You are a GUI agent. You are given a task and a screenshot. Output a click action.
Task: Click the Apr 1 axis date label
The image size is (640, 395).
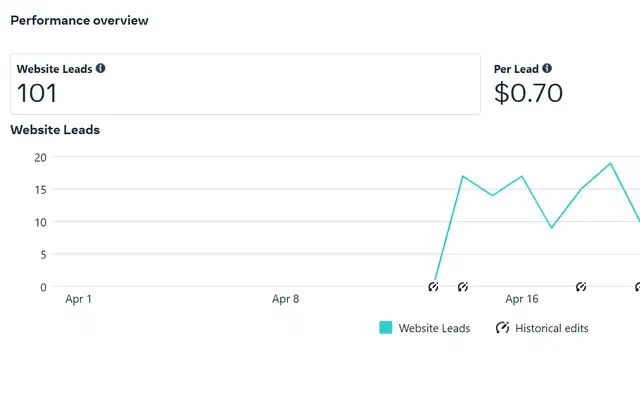[x=78, y=299]
